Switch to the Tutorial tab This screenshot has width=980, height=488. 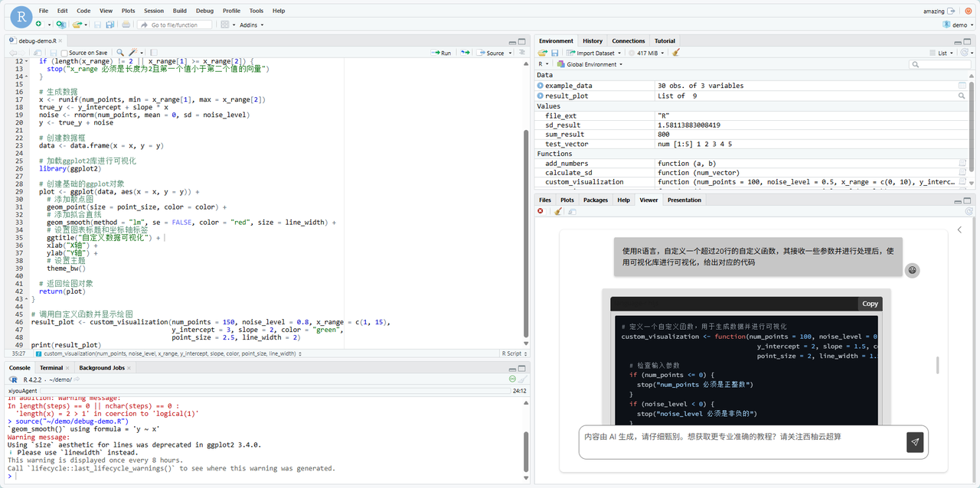tap(665, 41)
